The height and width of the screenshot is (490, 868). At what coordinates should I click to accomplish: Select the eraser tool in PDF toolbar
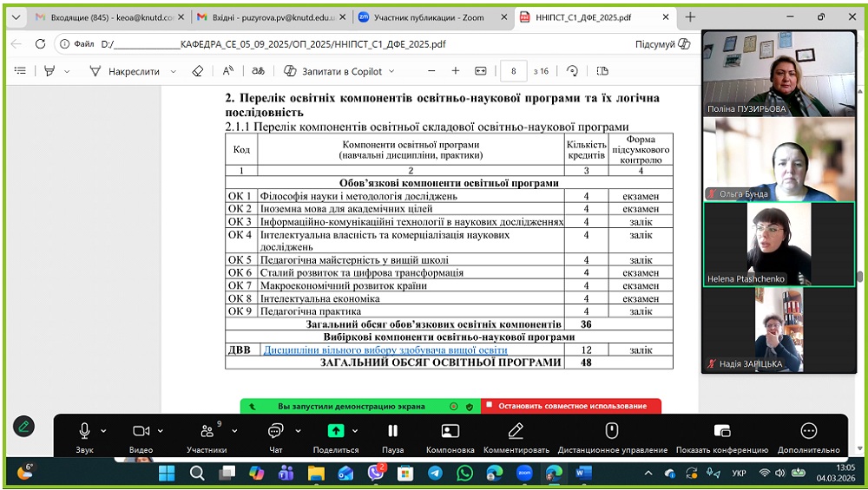(197, 71)
